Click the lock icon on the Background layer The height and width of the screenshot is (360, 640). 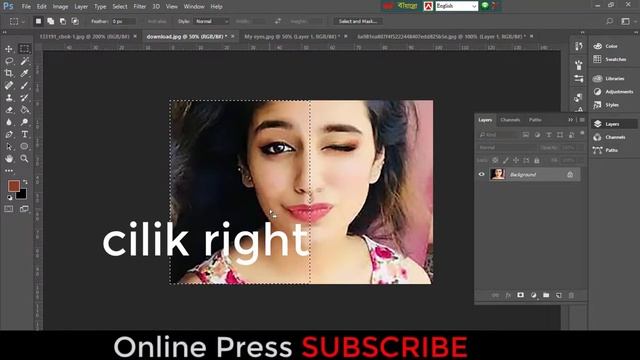(x=570, y=175)
